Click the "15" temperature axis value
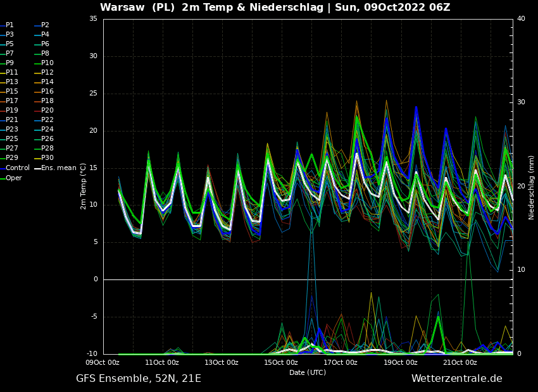 93,168
